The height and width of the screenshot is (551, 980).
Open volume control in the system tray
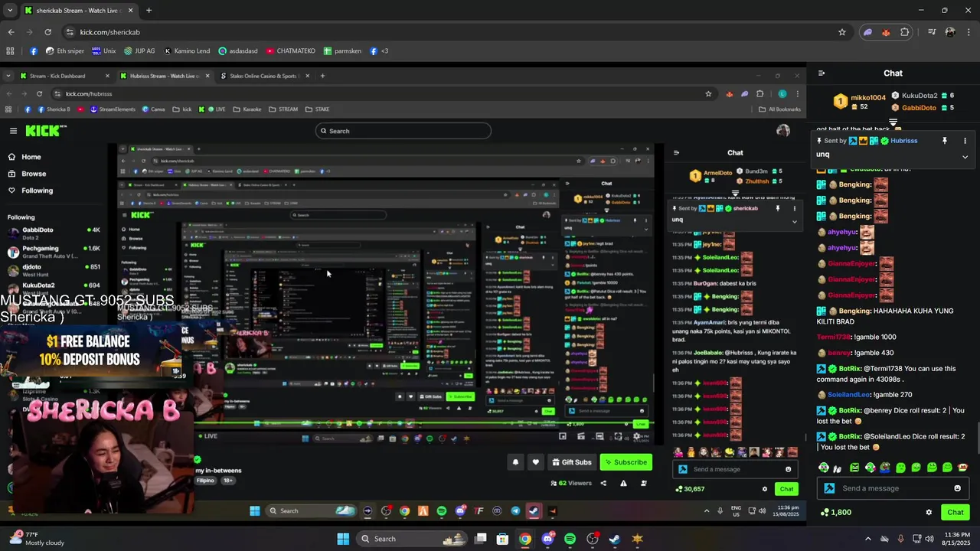929,539
